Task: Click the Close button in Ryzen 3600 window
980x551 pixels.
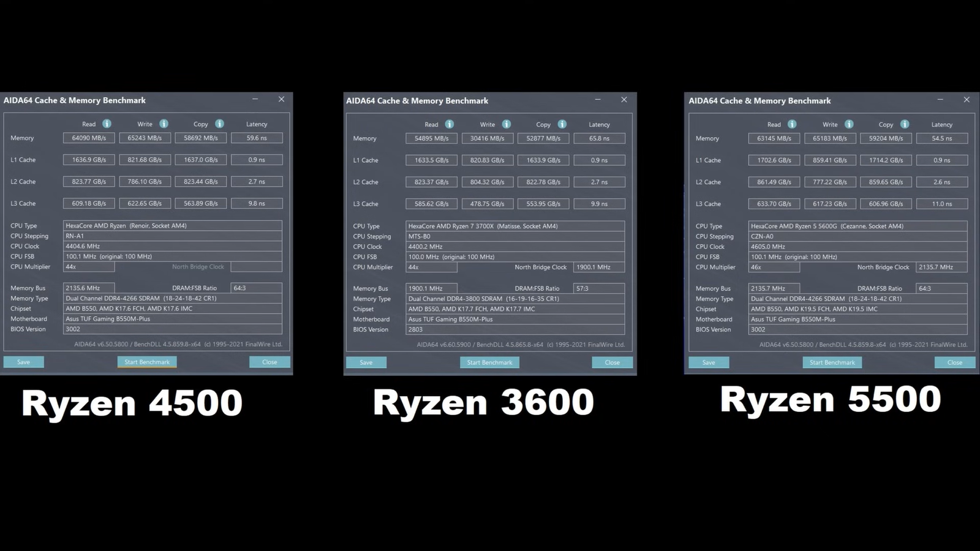Action: pos(612,362)
